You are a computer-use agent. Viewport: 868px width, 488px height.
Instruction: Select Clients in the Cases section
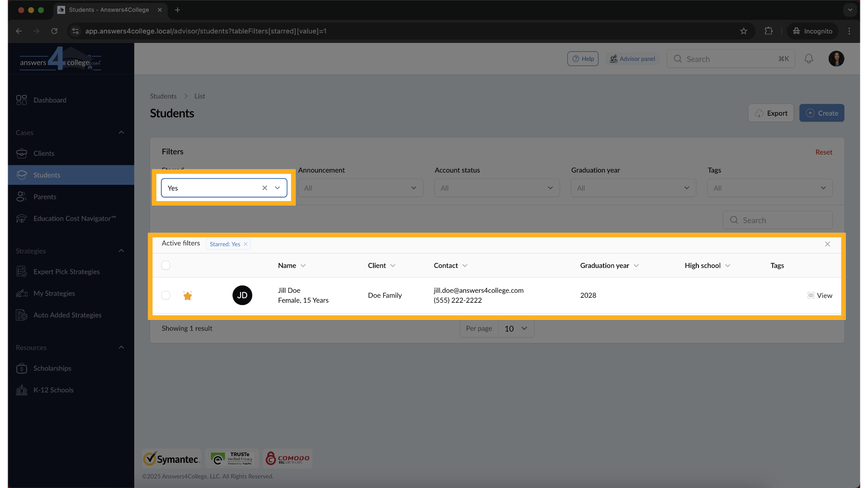tap(44, 153)
